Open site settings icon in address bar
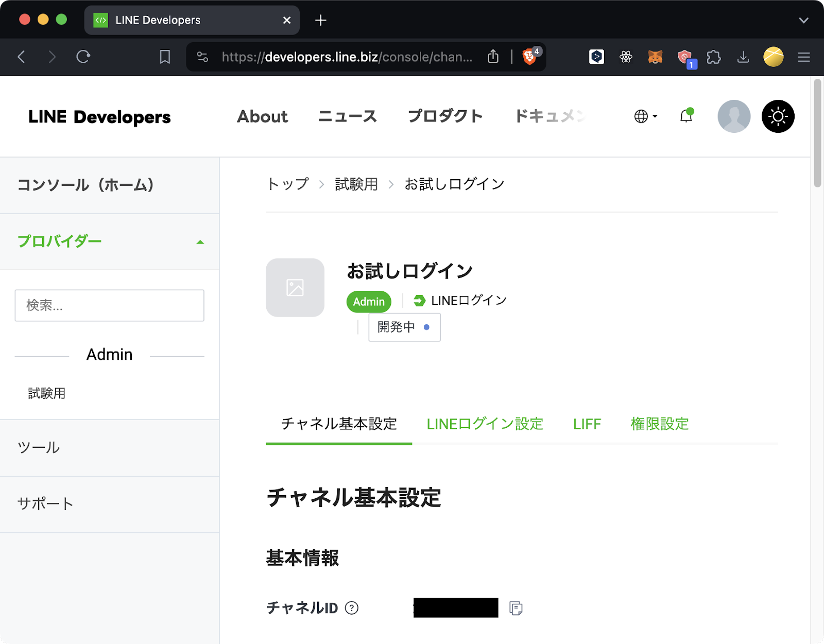The image size is (824, 644). pos(202,57)
